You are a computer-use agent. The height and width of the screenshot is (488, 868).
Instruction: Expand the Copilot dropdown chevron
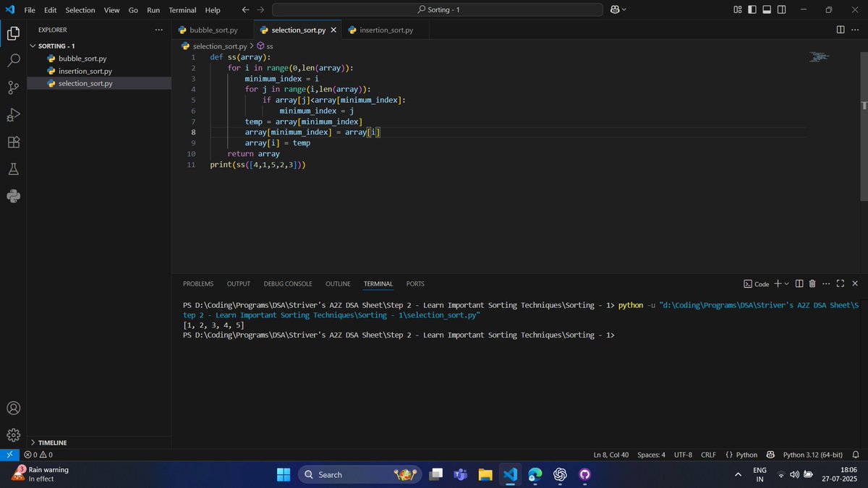624,9
